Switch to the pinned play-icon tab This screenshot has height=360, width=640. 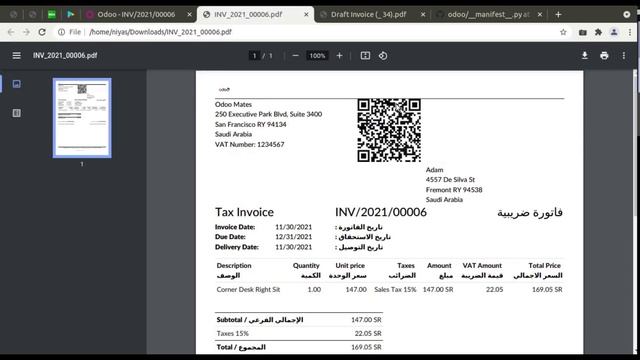(x=71, y=14)
